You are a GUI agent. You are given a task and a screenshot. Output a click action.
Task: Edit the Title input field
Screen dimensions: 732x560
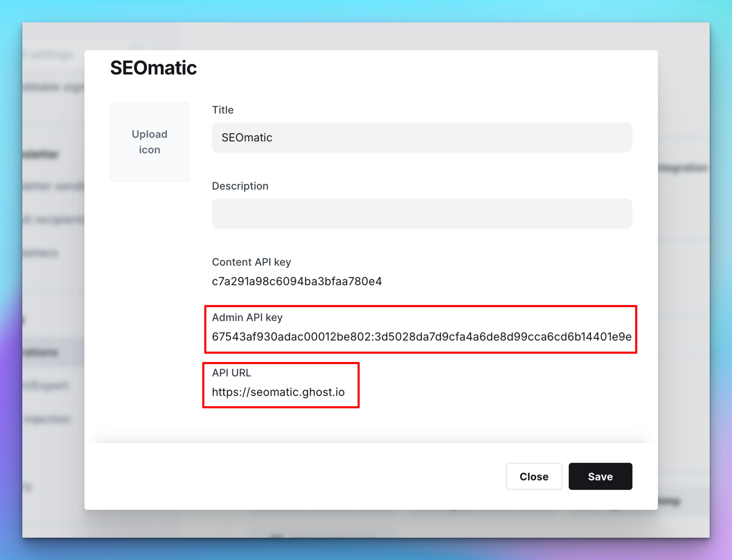(422, 137)
